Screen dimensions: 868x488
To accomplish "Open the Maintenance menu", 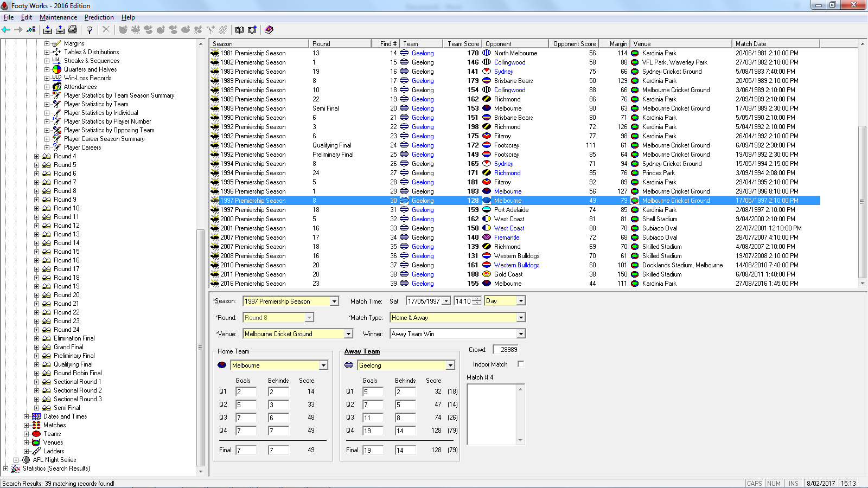I will click(58, 17).
